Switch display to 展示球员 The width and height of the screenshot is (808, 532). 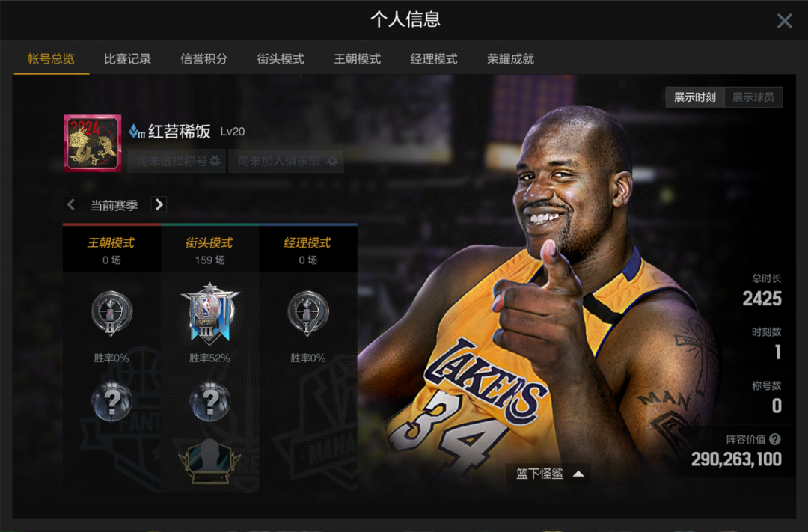pos(753,97)
